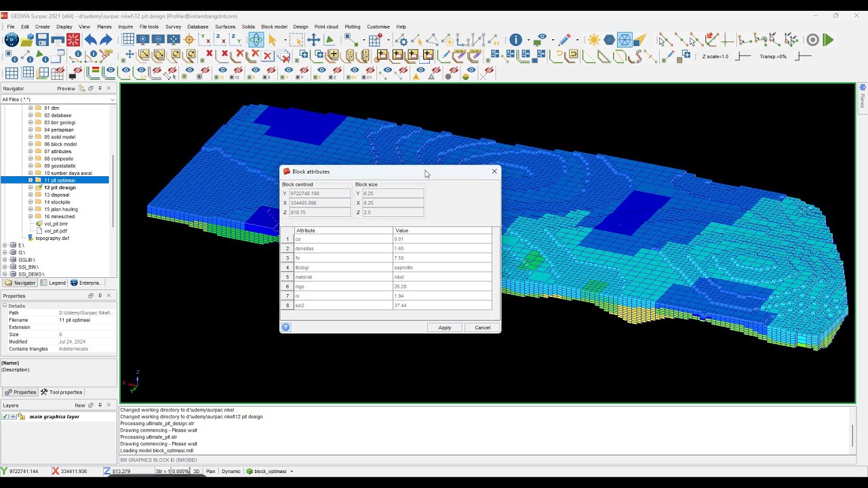The image size is (868, 488).
Task: Adjust the Z scale slider
Action: point(744,56)
